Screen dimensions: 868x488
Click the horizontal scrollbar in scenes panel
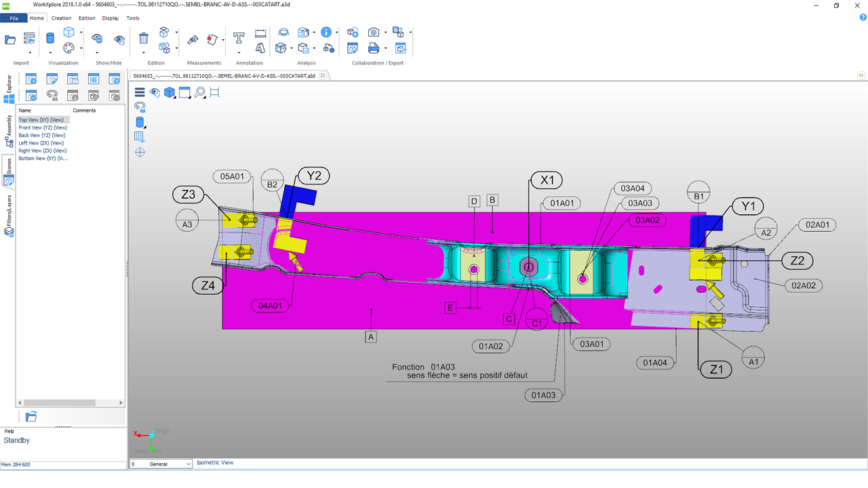[x=61, y=403]
